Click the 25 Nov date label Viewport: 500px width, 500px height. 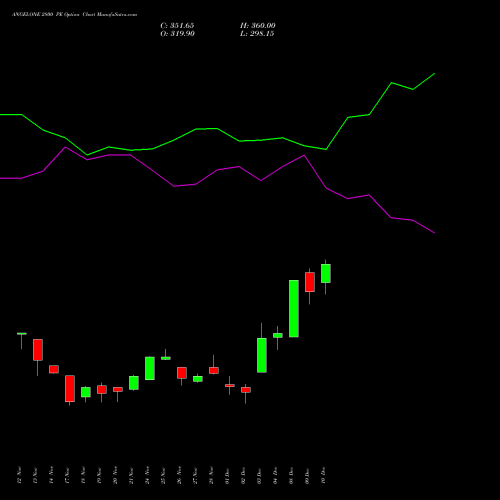(163, 475)
